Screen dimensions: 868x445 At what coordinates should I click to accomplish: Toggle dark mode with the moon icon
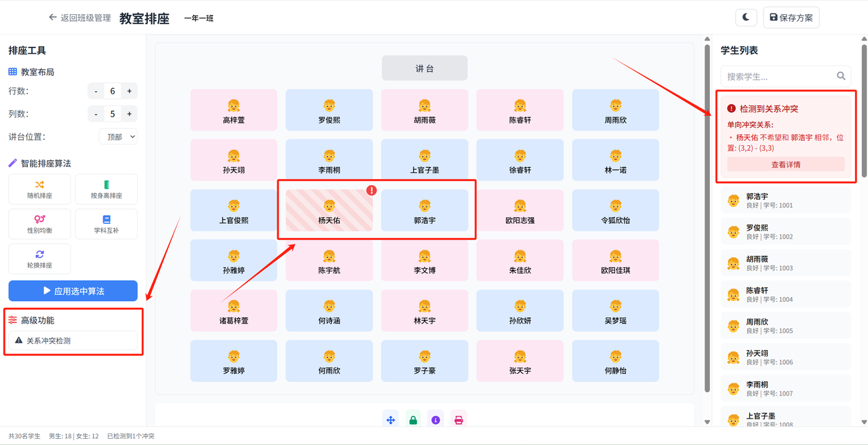pyautogui.click(x=746, y=18)
